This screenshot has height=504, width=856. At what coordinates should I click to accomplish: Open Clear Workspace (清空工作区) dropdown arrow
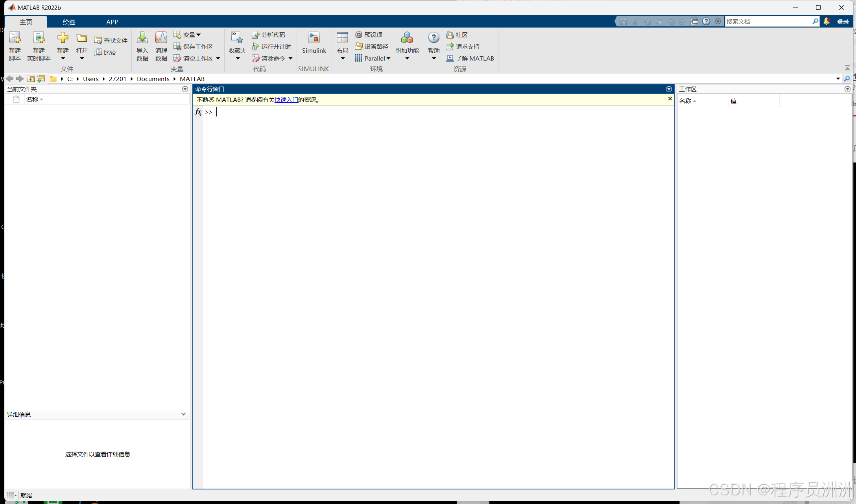pos(218,58)
